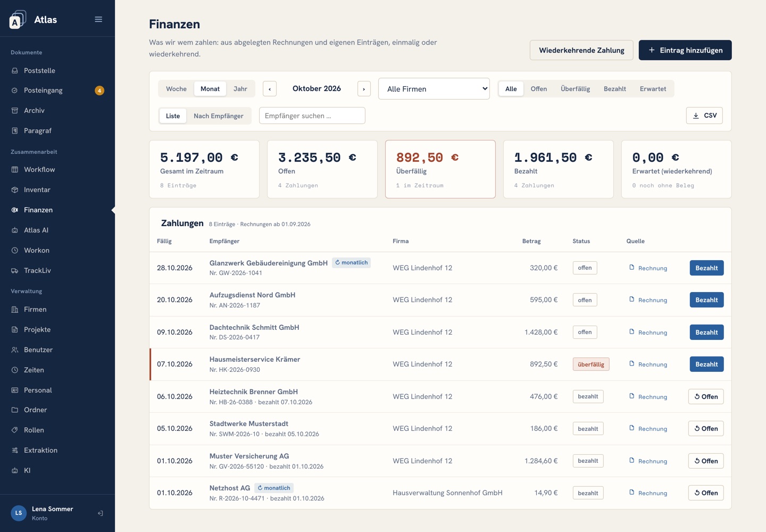Mark Hausmeisterservice Krämer payment as Bezahlt
The width and height of the screenshot is (766, 532).
pyautogui.click(x=706, y=364)
